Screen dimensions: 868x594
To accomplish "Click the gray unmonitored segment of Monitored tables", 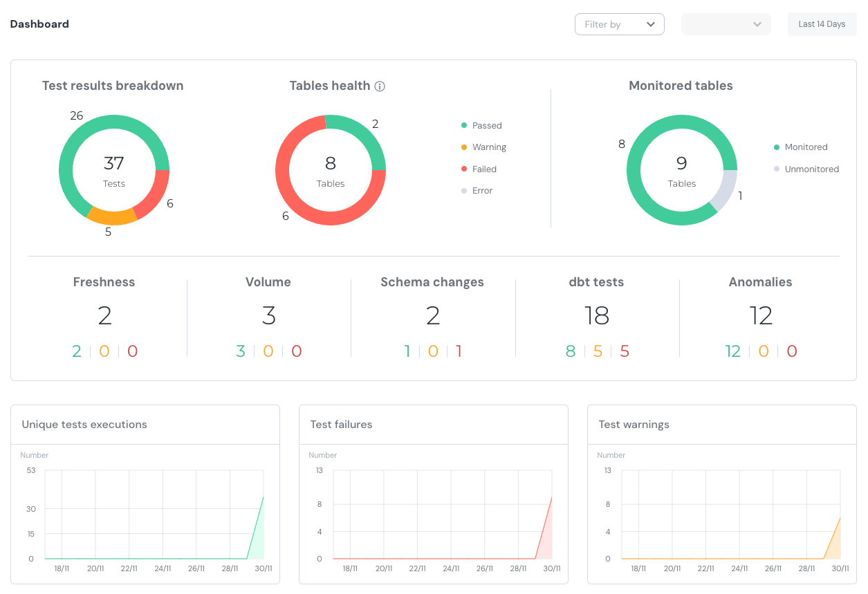I will pos(725,191).
